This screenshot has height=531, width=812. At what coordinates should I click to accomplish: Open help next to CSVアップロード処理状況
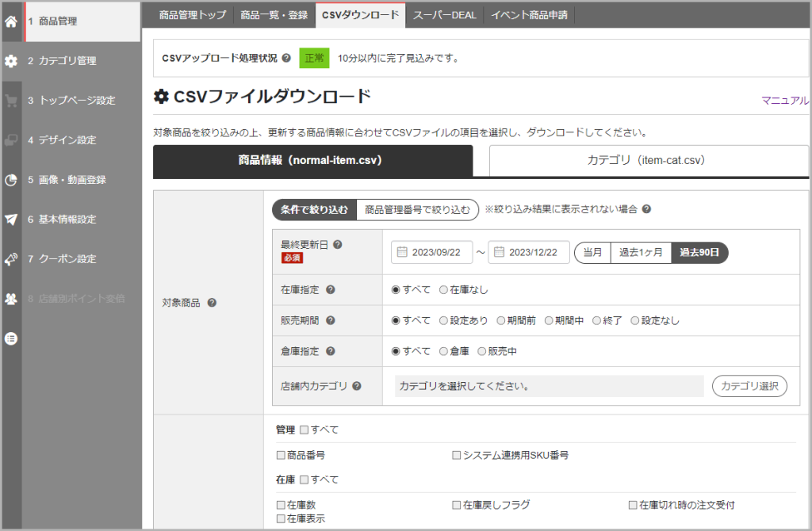tap(286, 56)
